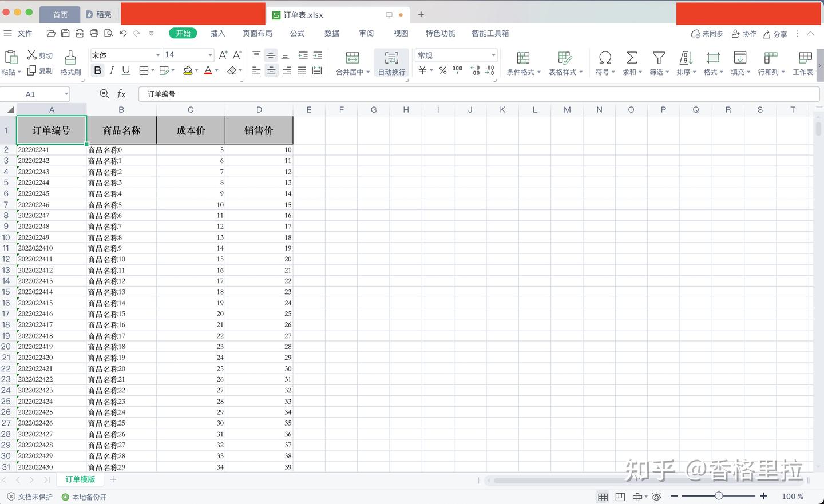824x504 pixels.
Task: Toggle 自动换行 text wrapping
Action: click(391, 62)
